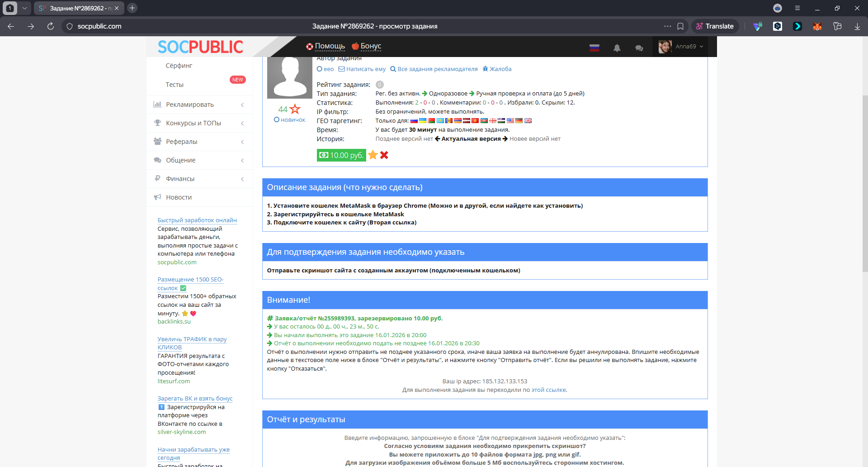Click the author profile avatar image

(290, 77)
